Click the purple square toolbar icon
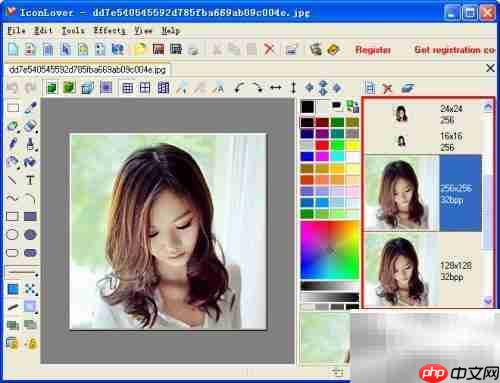Screen dimensions: 500x383 (x=106, y=88)
